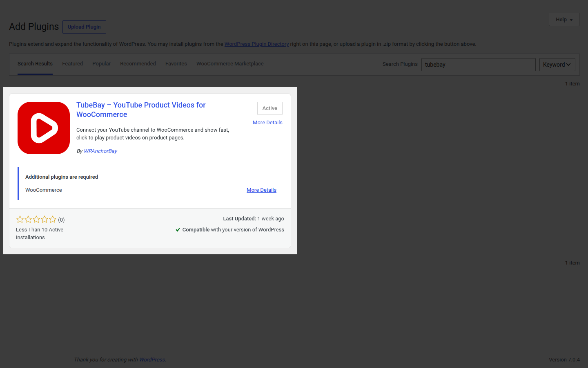Open More Details under the Active button
Image resolution: width=588 pixels, height=368 pixels.
click(x=267, y=123)
